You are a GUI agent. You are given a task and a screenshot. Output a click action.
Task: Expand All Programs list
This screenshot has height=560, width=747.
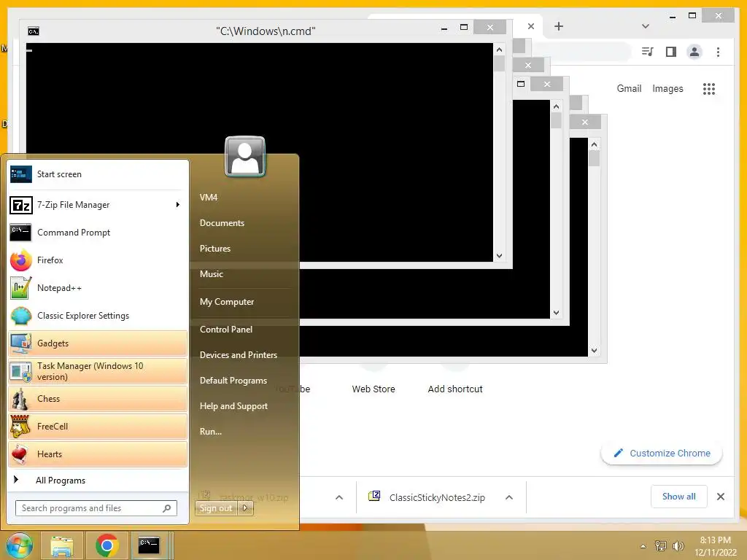click(x=98, y=480)
